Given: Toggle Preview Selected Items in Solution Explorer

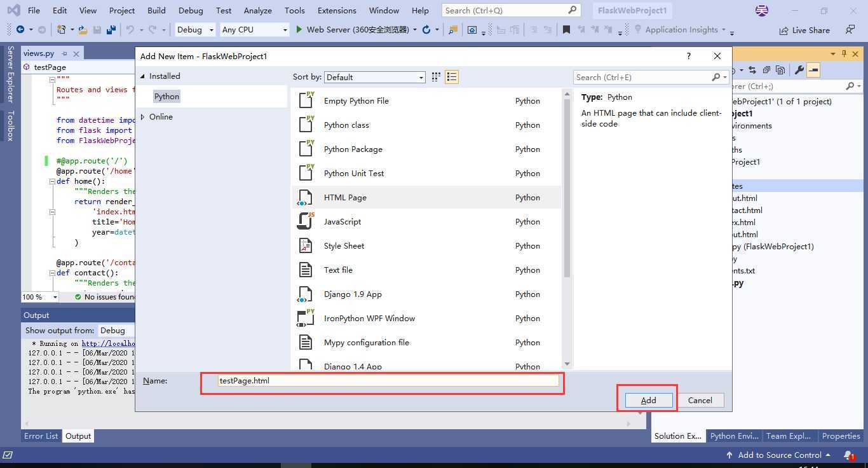Looking at the screenshot, I should coord(813,70).
